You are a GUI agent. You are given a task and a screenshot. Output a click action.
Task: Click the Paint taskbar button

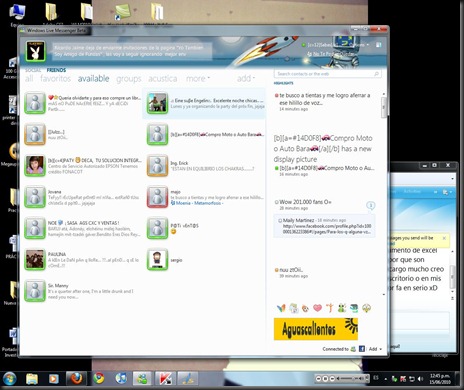coord(187,379)
